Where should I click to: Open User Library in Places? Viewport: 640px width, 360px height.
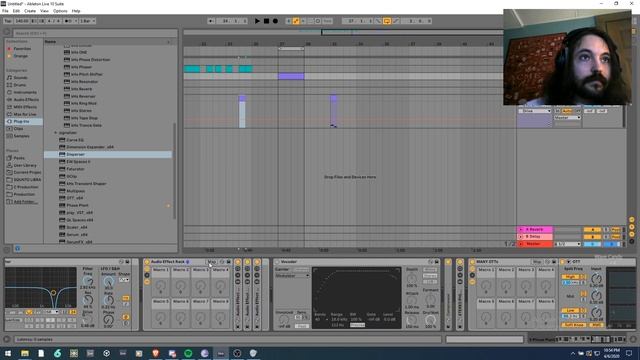pos(25,165)
